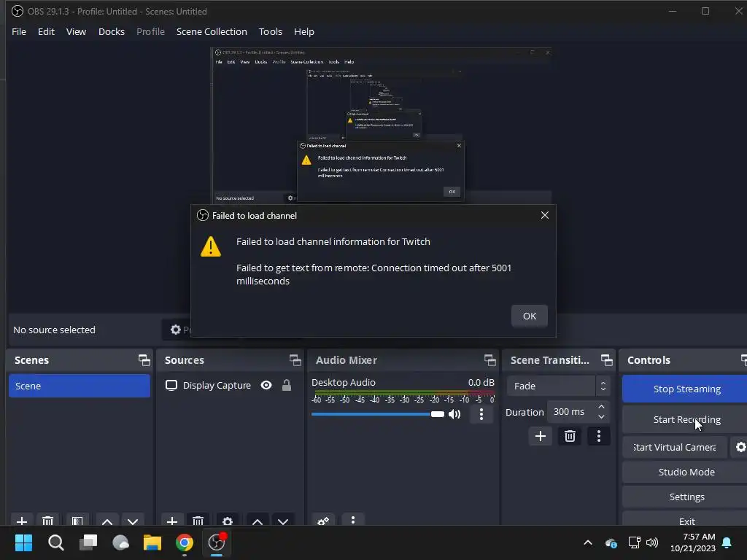Add a new scene transition
This screenshot has height=560, width=747.
pyautogui.click(x=541, y=436)
